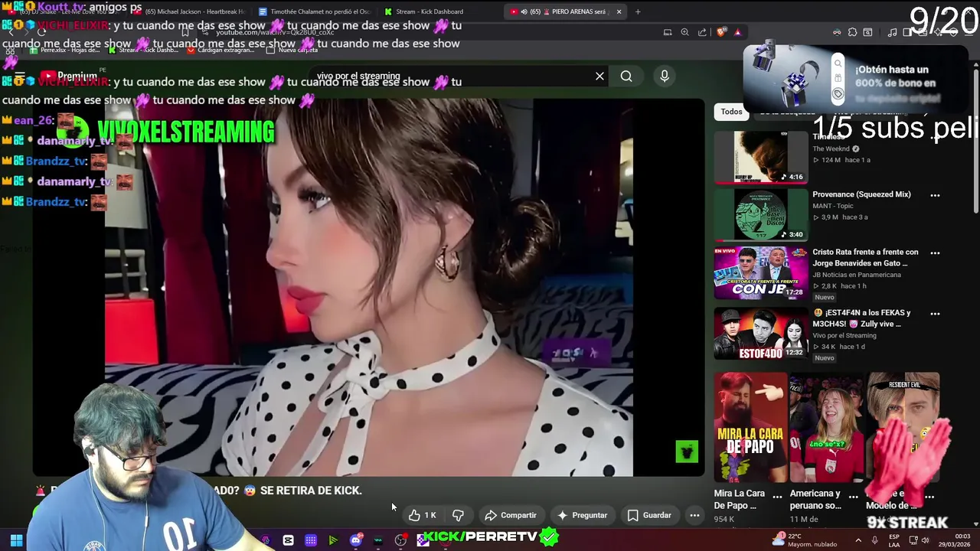Open options for EST4F4N a los FEKAS video
This screenshot has height=551, width=980.
click(x=935, y=314)
